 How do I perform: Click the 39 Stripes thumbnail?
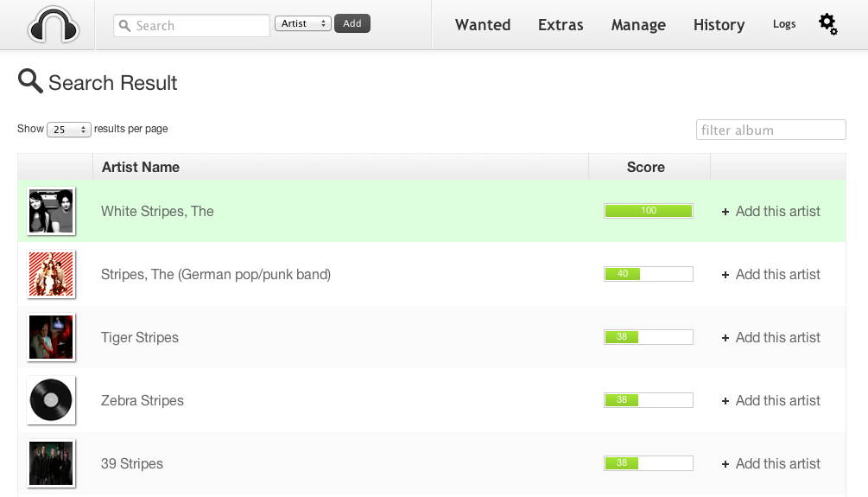pos(51,464)
